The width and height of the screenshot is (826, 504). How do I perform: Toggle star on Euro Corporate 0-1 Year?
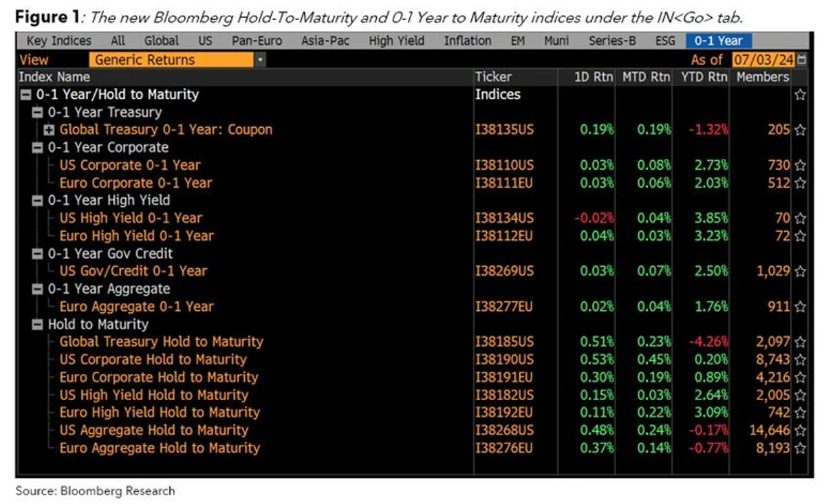800,184
